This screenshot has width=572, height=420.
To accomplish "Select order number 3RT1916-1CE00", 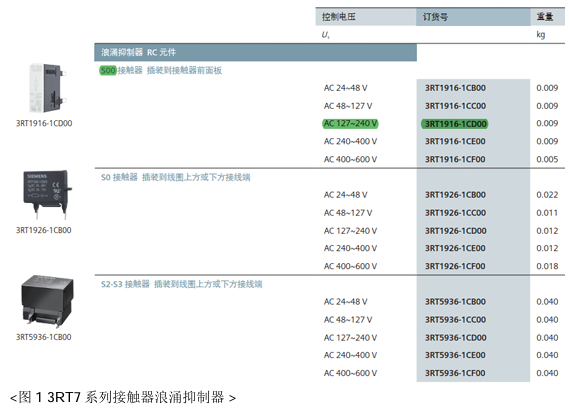I will coord(455,141).
